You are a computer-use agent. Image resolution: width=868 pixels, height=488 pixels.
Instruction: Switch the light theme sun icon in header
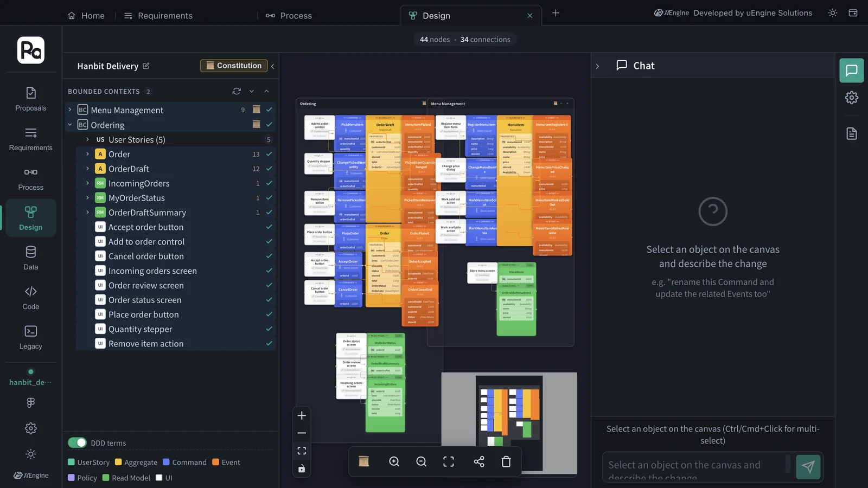pyautogui.click(x=833, y=13)
